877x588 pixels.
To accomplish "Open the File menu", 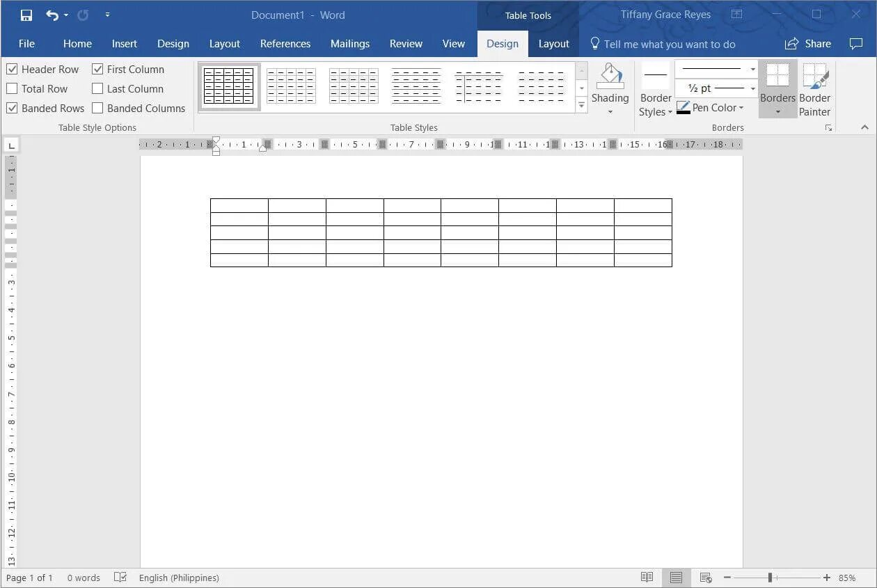I will coord(26,43).
